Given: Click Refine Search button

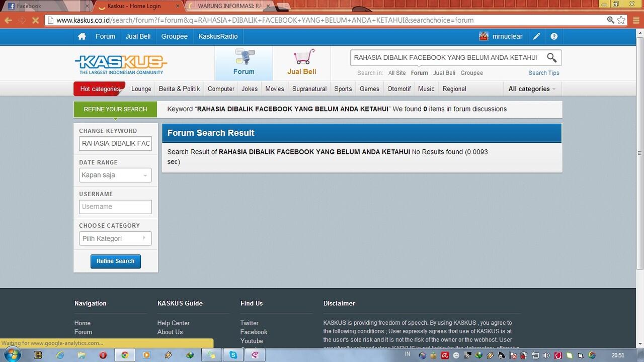Looking at the screenshot, I should (x=115, y=261).
